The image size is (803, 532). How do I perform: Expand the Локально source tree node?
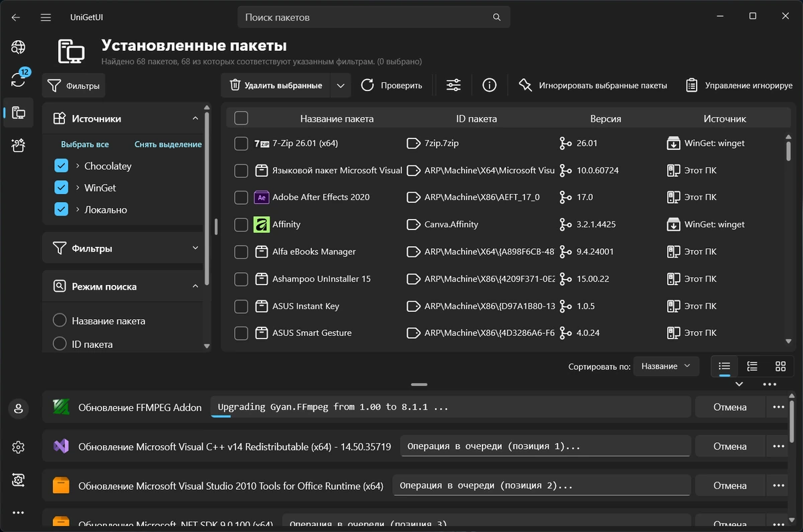click(78, 209)
